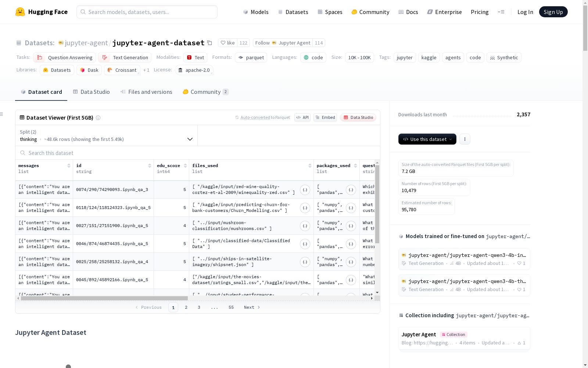Viewport: 588px width, 368px height.
Task: Go to page 2 of the dataset
Action: 186,307
